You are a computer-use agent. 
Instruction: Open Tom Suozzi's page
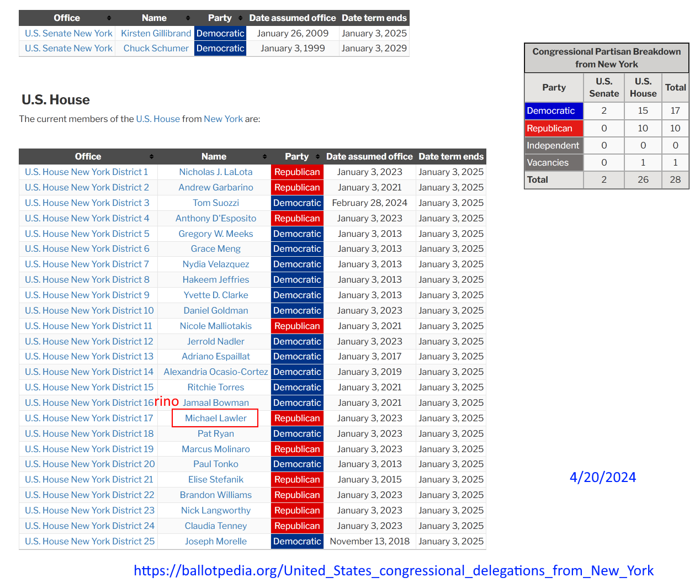(216, 203)
